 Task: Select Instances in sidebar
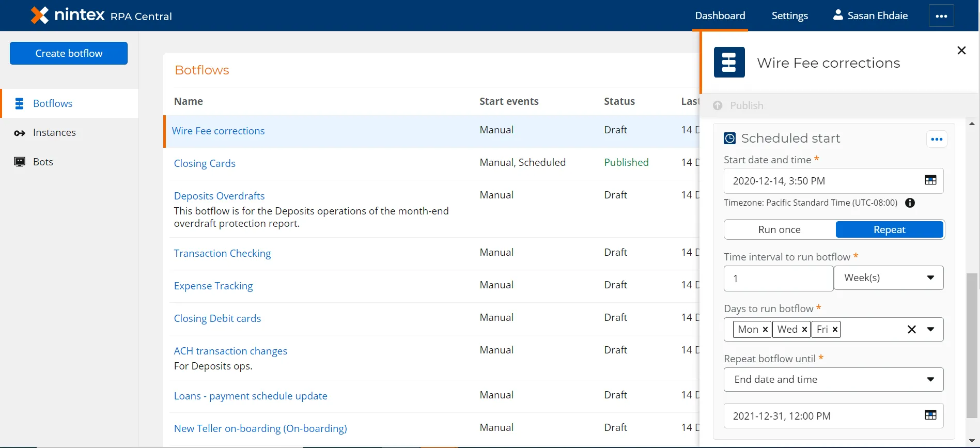click(70, 133)
